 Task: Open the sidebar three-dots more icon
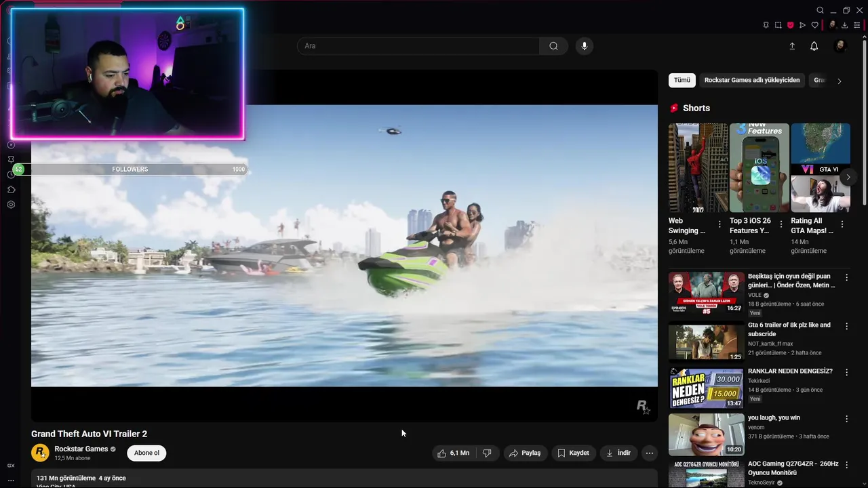[11, 480]
